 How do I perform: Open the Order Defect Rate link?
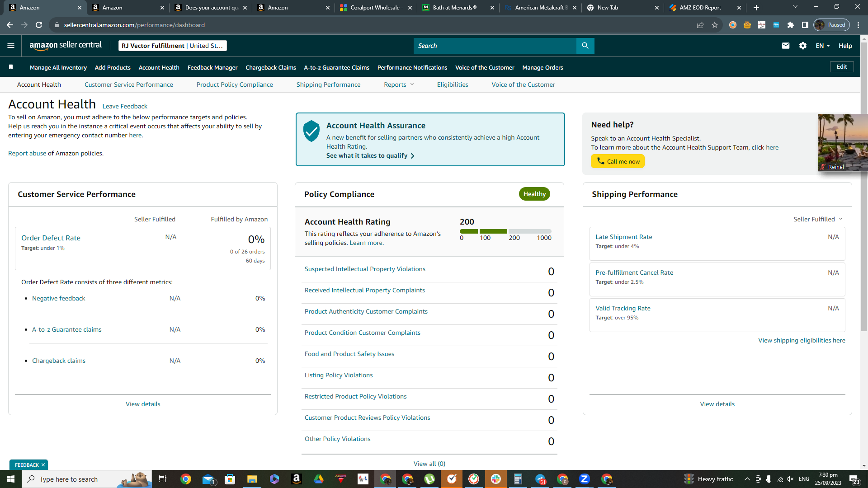(x=51, y=238)
